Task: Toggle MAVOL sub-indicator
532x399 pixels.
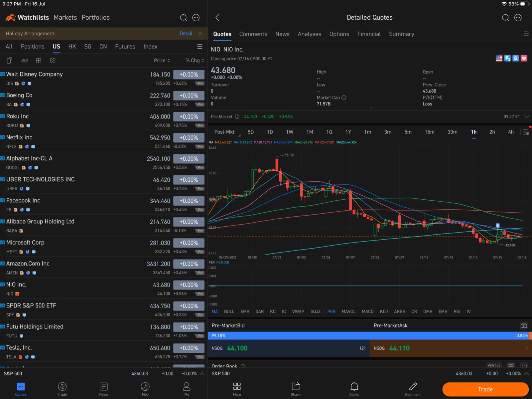Action: pyautogui.click(x=348, y=311)
